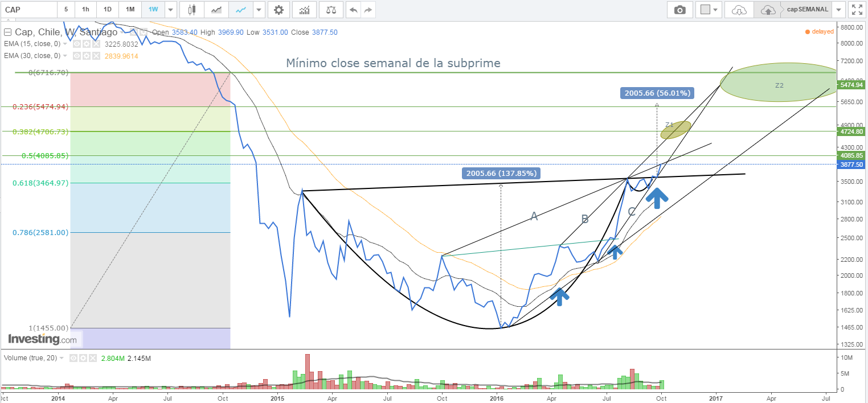Expand chart style dropdown arrow
The image size is (868, 403).
(x=259, y=10)
